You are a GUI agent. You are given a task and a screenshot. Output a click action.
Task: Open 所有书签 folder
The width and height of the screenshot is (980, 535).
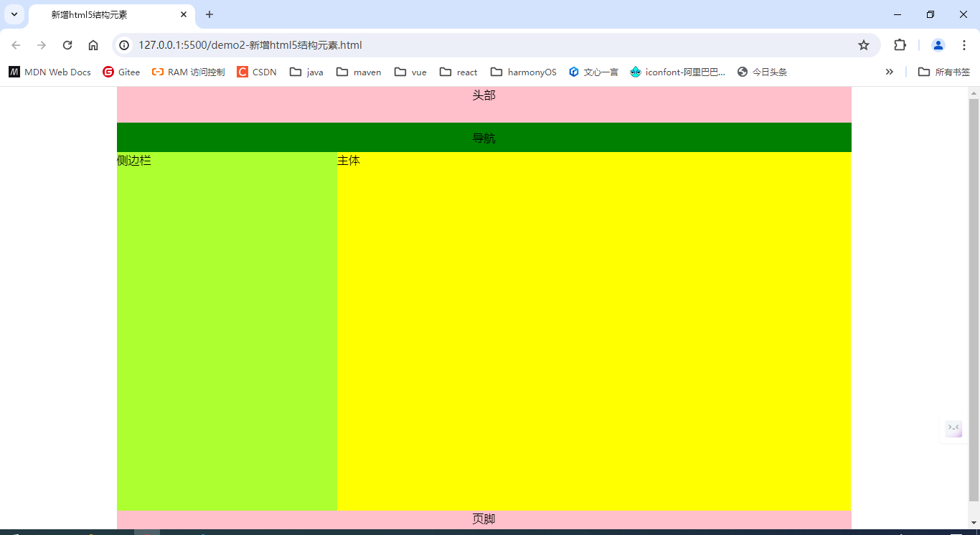coord(944,72)
